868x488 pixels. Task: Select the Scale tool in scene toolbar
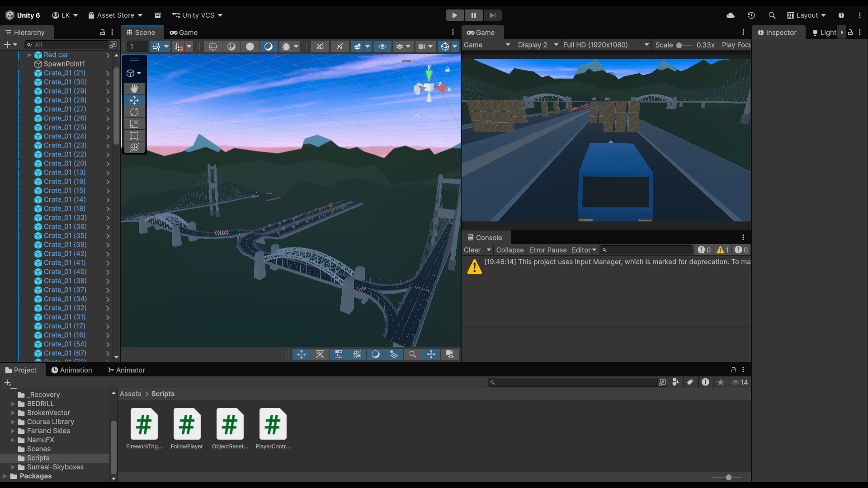(x=134, y=124)
